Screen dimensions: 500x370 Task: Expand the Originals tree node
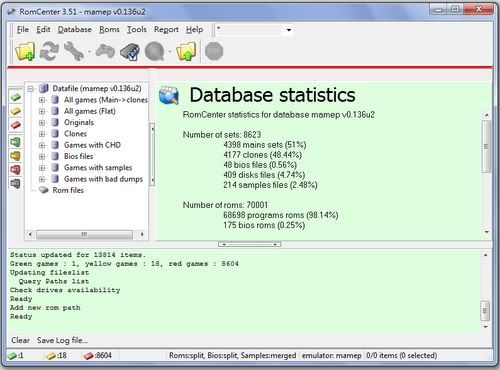pyautogui.click(x=42, y=123)
